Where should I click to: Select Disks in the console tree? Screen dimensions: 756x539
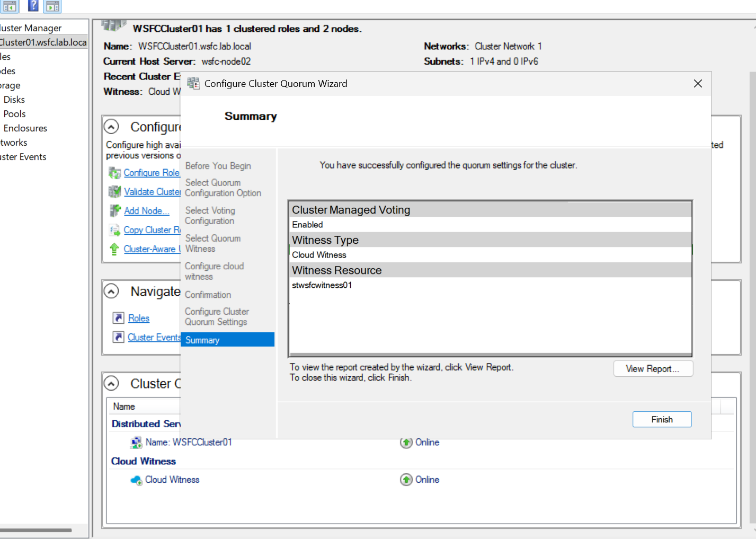point(14,100)
